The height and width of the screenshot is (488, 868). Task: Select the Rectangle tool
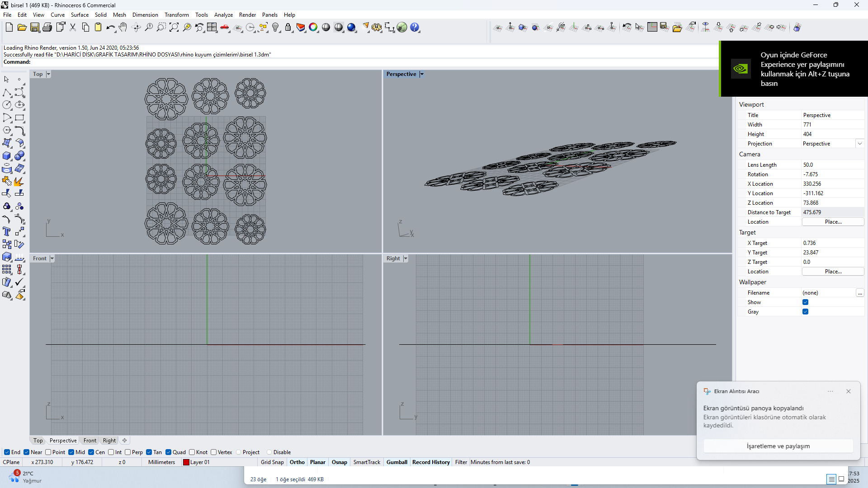click(x=19, y=118)
